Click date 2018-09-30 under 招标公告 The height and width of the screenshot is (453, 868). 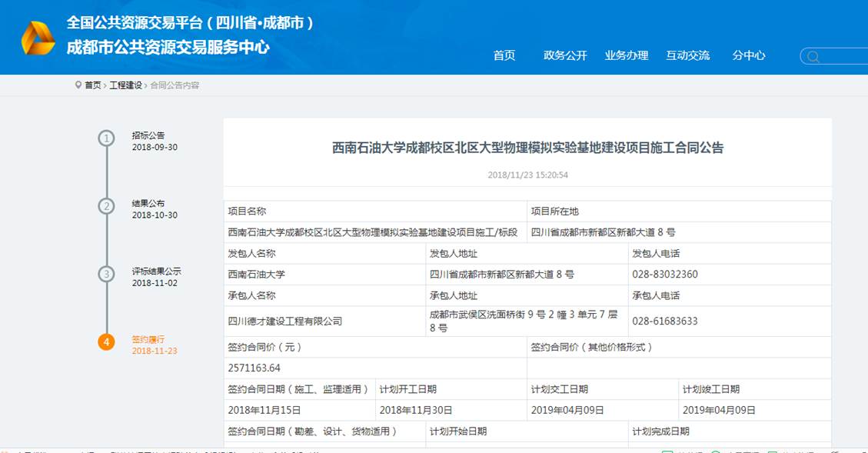(x=155, y=148)
